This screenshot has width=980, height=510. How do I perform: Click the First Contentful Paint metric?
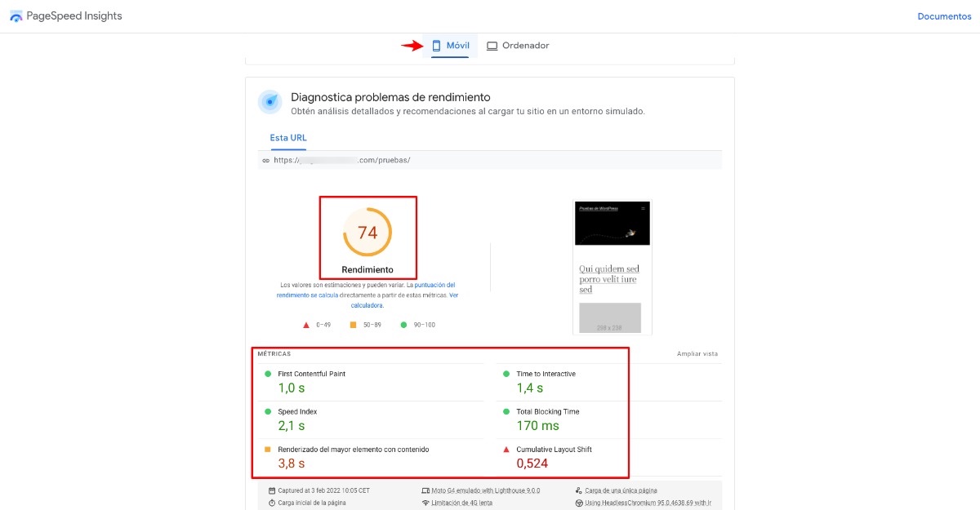coord(311,374)
